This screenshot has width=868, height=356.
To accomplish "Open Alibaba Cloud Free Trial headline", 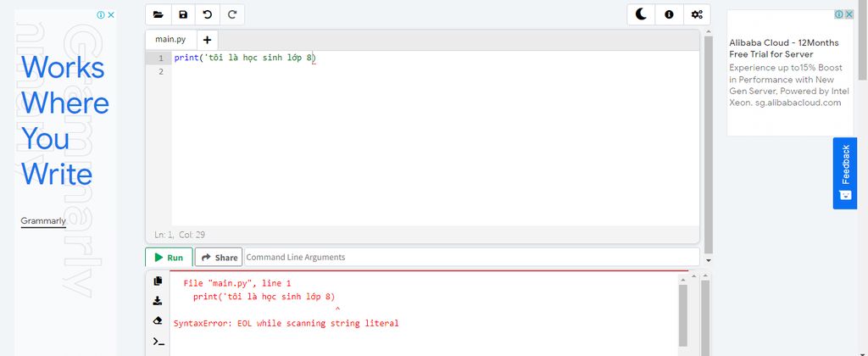I will (x=784, y=48).
